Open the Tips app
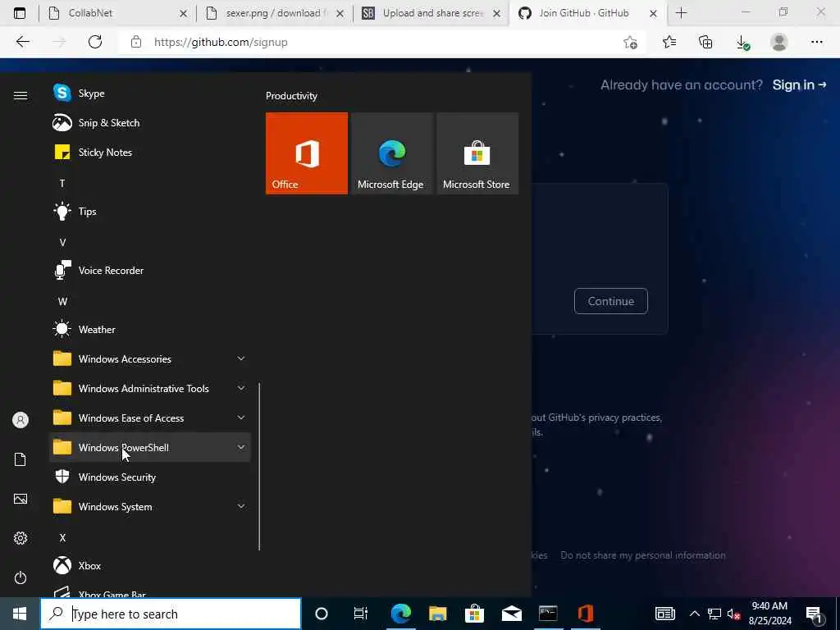Screen dimensions: 840x630 click(x=149, y=211)
